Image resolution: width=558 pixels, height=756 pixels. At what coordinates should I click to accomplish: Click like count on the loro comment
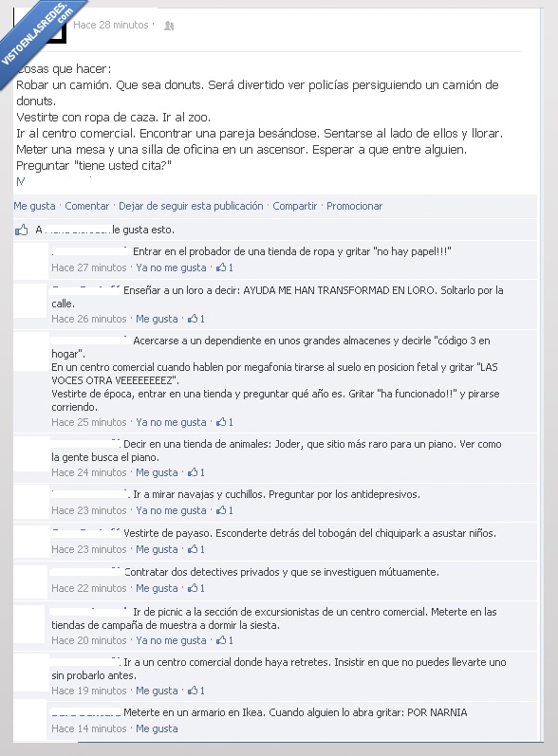(x=196, y=319)
